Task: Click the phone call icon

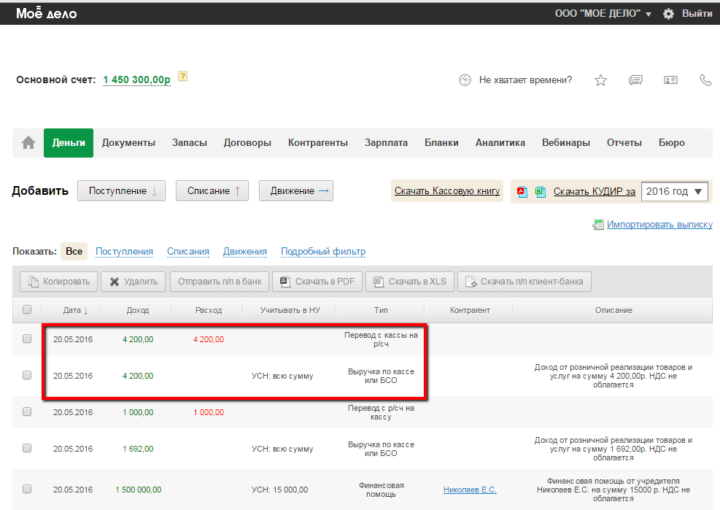Action: (x=705, y=80)
